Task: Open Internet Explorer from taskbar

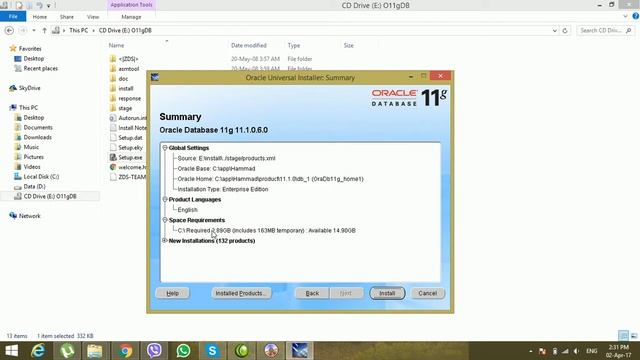Action: pyautogui.click(x=38, y=351)
